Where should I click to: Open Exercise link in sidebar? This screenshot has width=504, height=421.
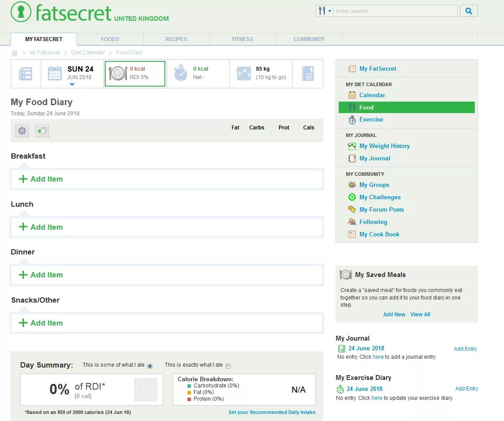point(371,119)
